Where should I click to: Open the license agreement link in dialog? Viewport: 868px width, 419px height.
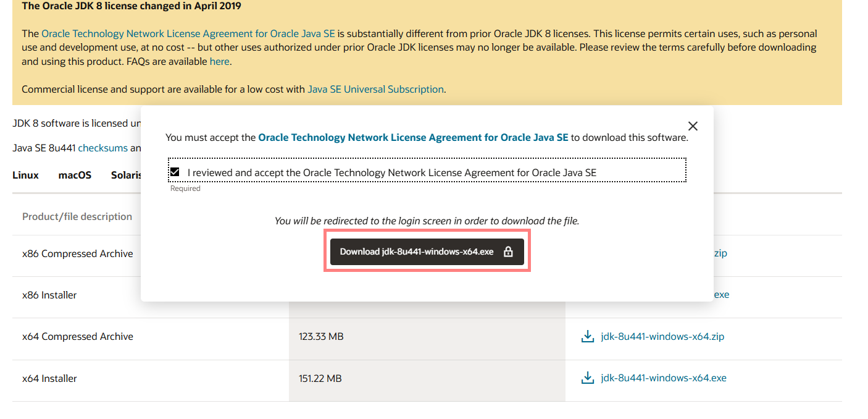click(413, 137)
